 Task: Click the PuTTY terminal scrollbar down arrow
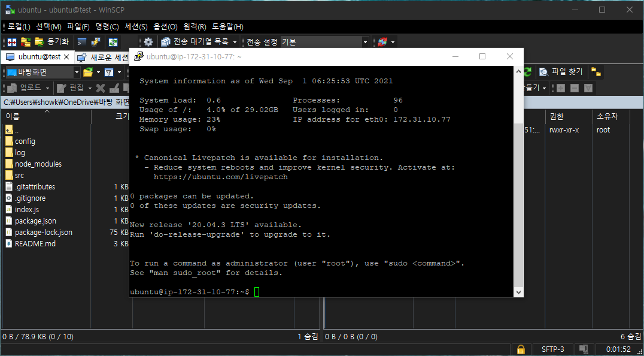[x=519, y=292]
